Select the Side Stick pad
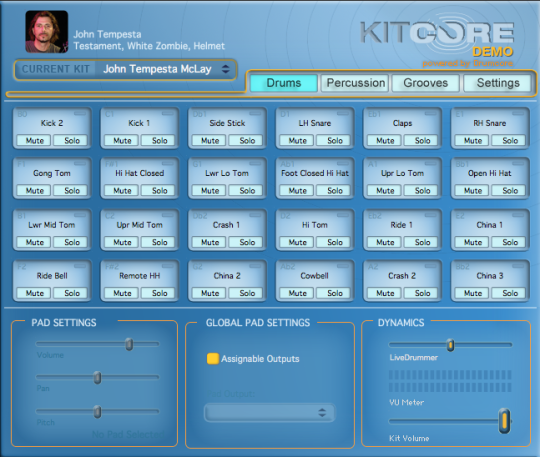Screen dimensions: 540x457 (227, 123)
